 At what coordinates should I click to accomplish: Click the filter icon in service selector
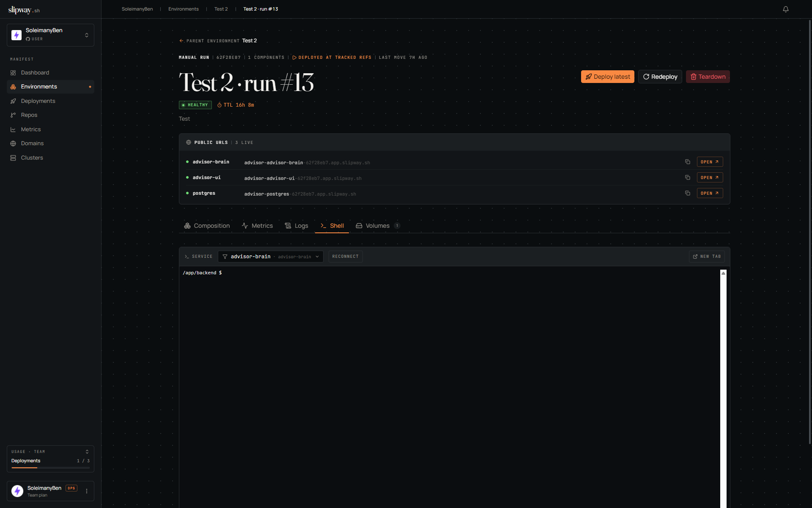click(225, 257)
